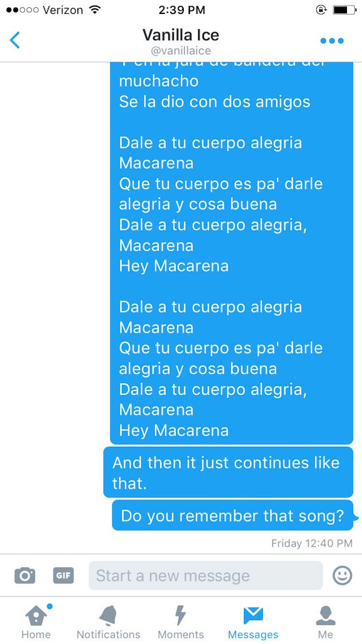The height and width of the screenshot is (644, 362).
Task: Focus the Start a new message field
Action: click(206, 575)
